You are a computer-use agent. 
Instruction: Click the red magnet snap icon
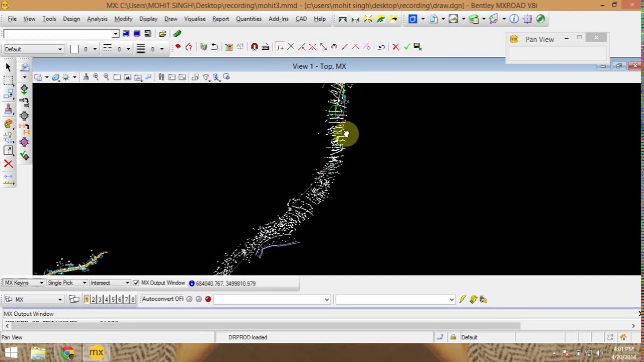pos(255,47)
